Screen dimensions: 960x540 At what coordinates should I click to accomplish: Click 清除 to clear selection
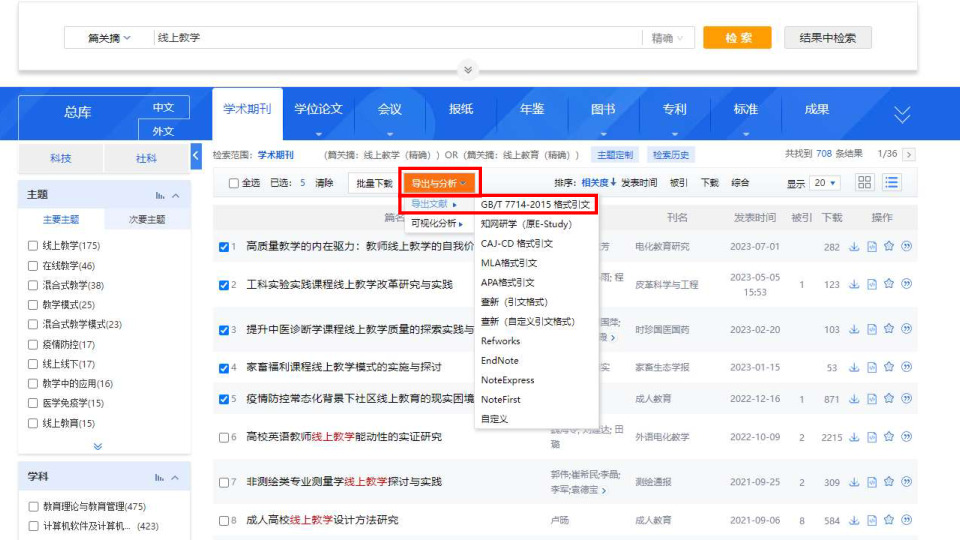coord(324,183)
